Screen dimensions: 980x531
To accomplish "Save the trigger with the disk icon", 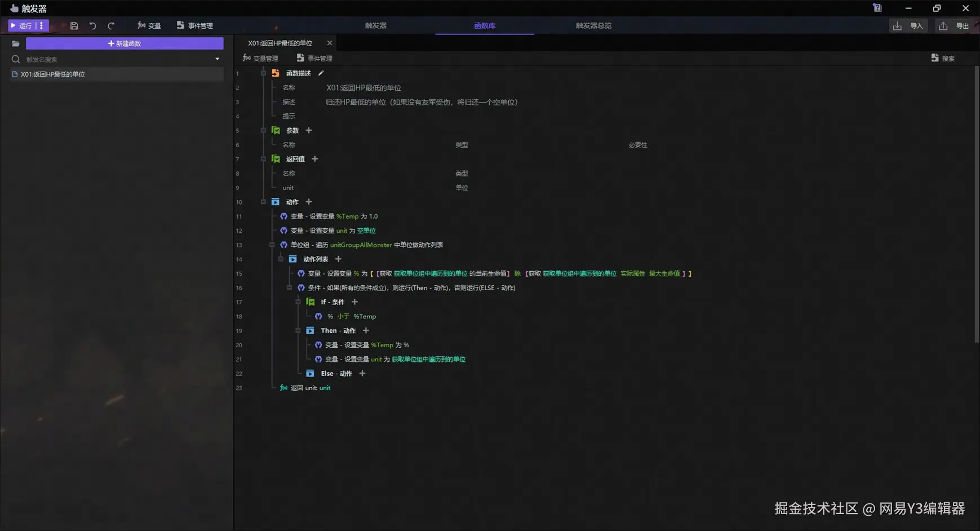I will (74, 26).
